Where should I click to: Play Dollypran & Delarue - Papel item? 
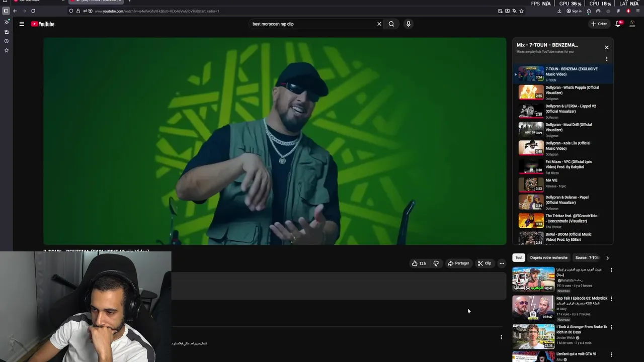[562, 202]
